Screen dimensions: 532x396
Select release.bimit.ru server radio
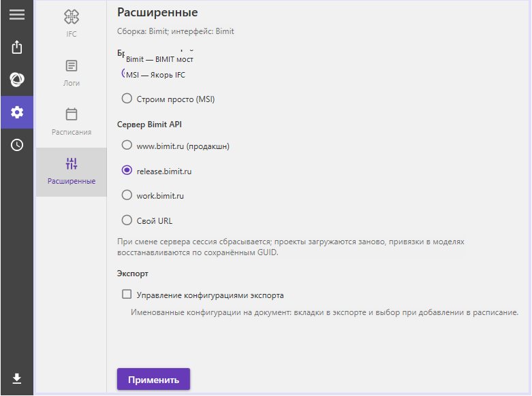tap(127, 170)
